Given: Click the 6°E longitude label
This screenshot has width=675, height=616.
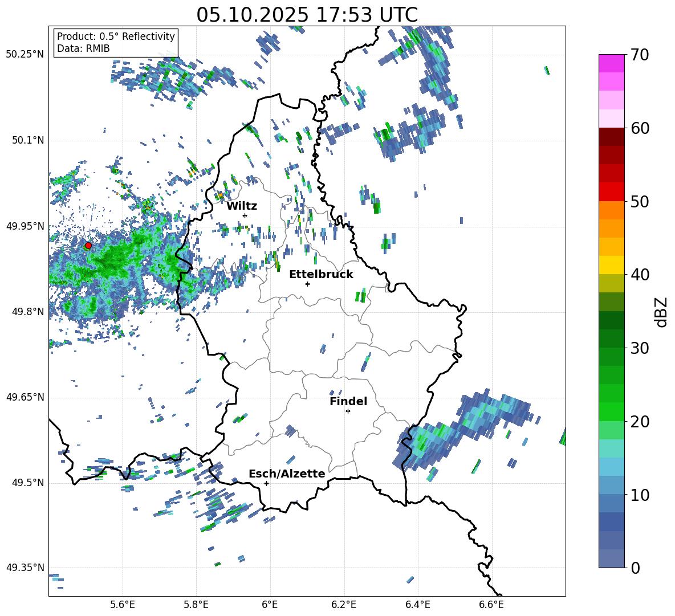Looking at the screenshot, I should click(x=270, y=605).
